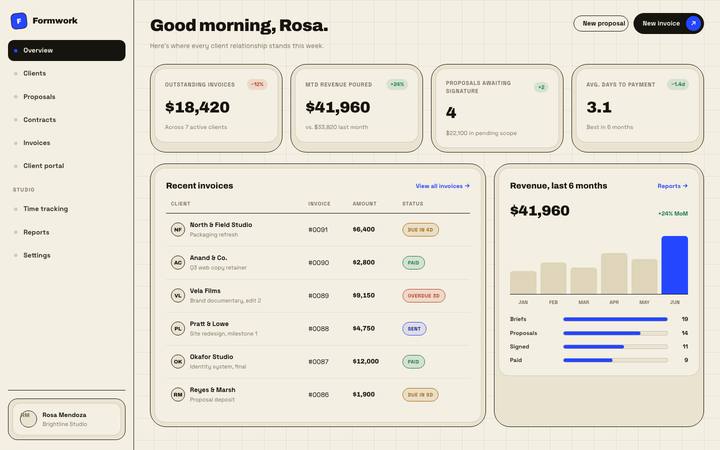
Task: Select the MAY revenue bar
Action: click(x=644, y=276)
